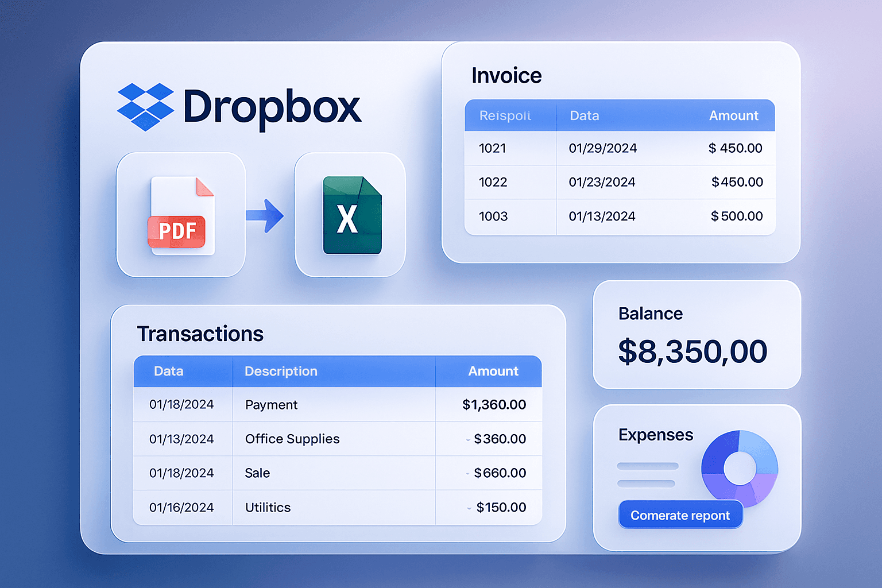Click the transaction date 01/16/2024

[x=181, y=508]
